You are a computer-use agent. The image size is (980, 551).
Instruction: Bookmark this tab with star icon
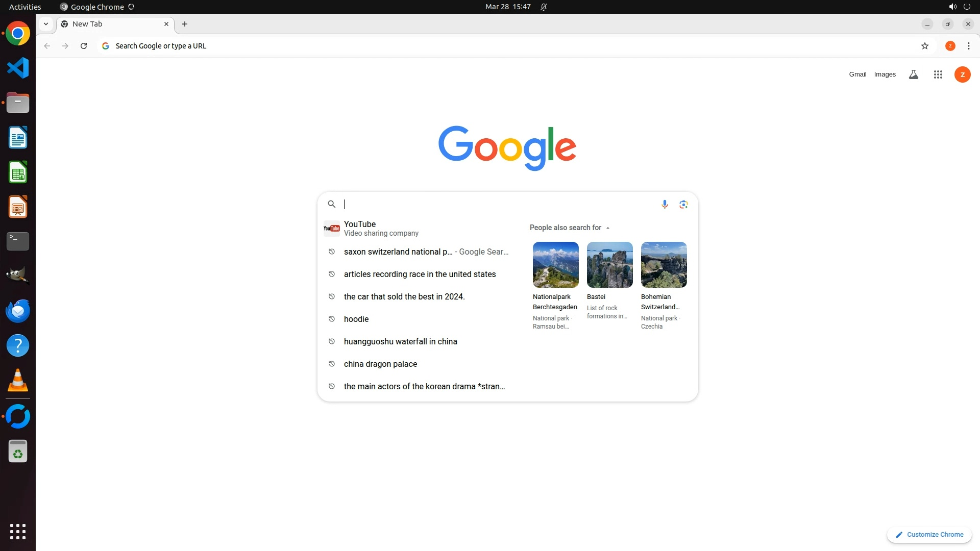tap(924, 46)
